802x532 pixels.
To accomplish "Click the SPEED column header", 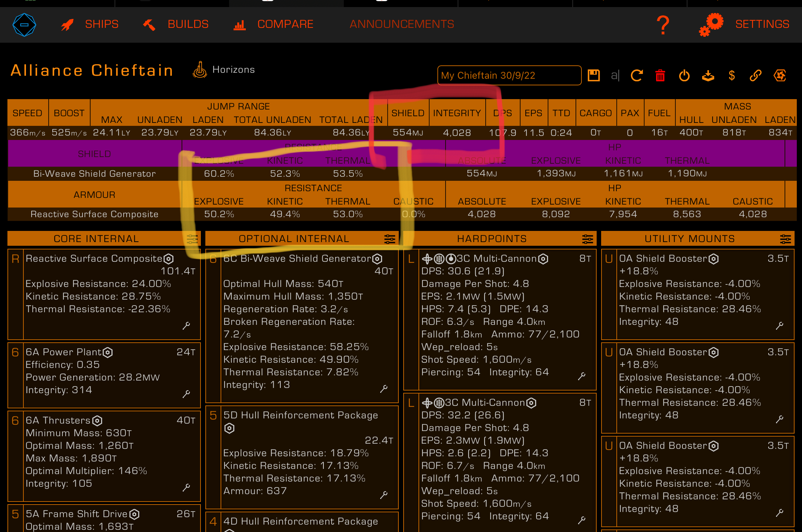I will (x=27, y=113).
